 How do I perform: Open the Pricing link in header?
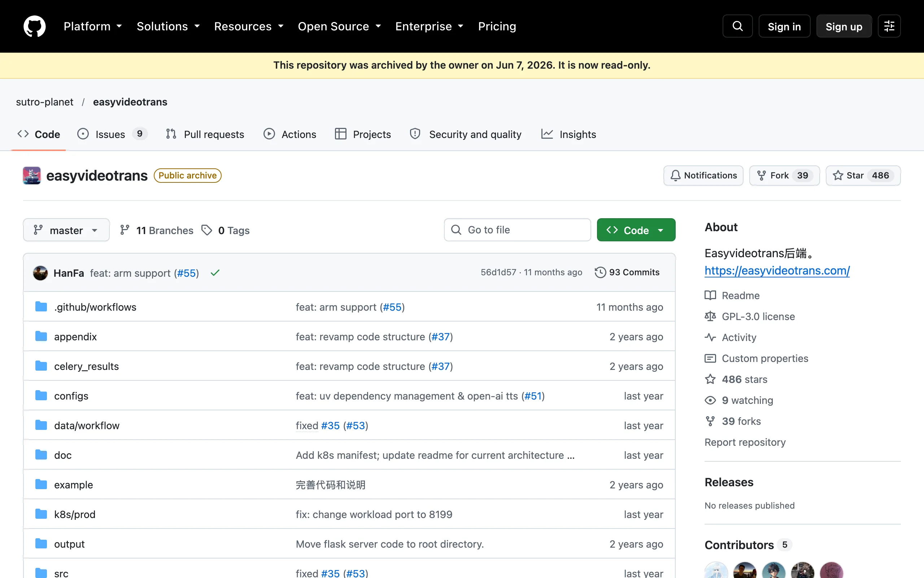coord(497,26)
